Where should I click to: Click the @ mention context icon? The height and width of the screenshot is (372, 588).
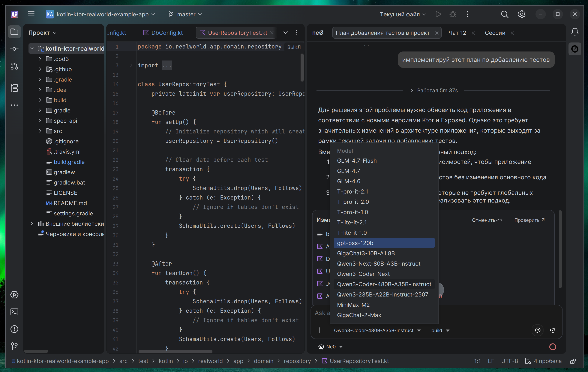[537, 330]
